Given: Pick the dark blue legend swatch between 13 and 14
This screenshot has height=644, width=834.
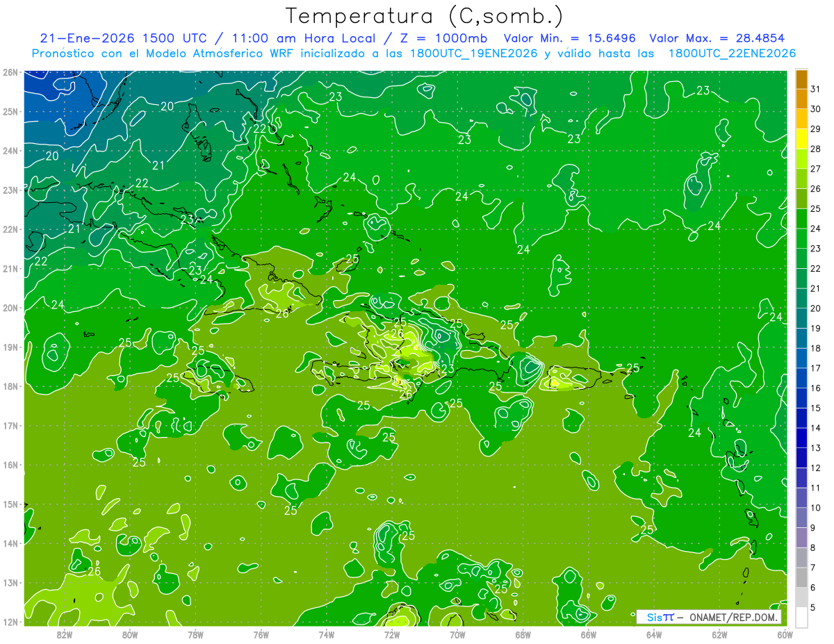Looking at the screenshot, I should pyautogui.click(x=801, y=438).
